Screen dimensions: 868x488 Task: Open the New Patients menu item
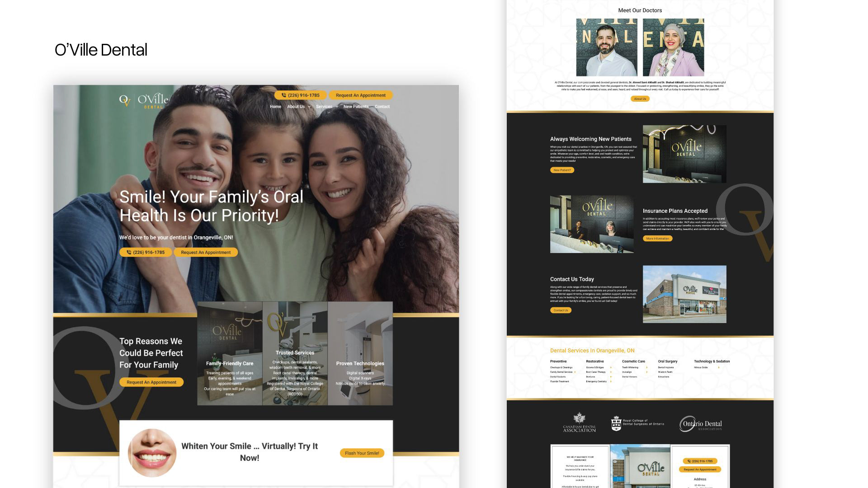356,107
